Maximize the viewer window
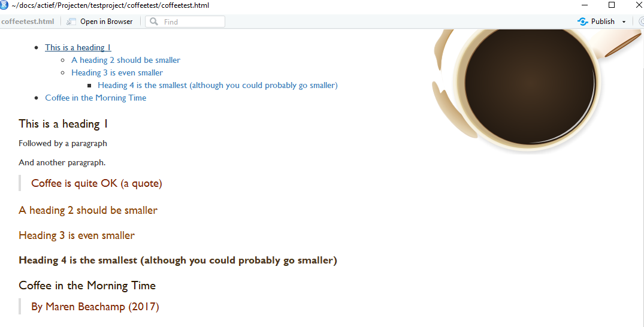This screenshot has height=327, width=644. tap(612, 5)
